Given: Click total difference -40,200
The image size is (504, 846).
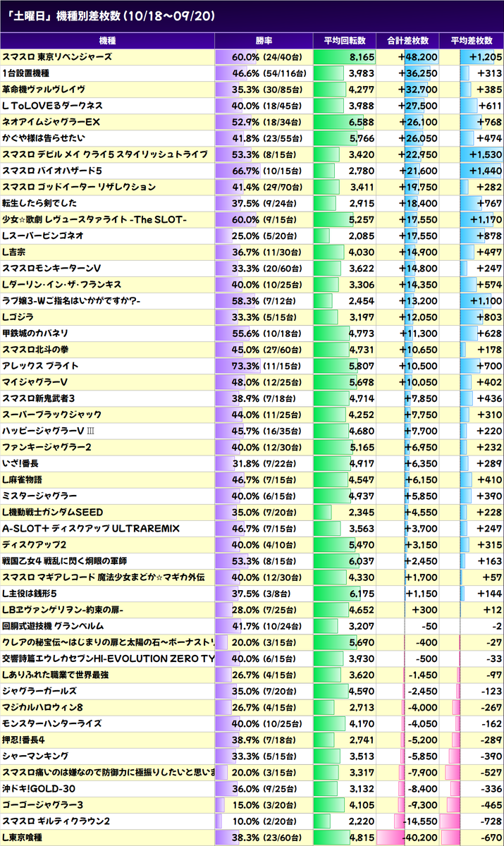Looking at the screenshot, I should 419,838.
